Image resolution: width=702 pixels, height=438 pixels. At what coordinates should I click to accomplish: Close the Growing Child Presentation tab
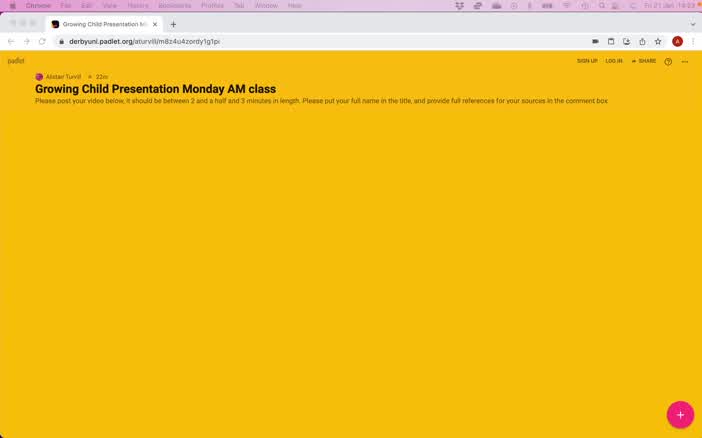point(155,24)
